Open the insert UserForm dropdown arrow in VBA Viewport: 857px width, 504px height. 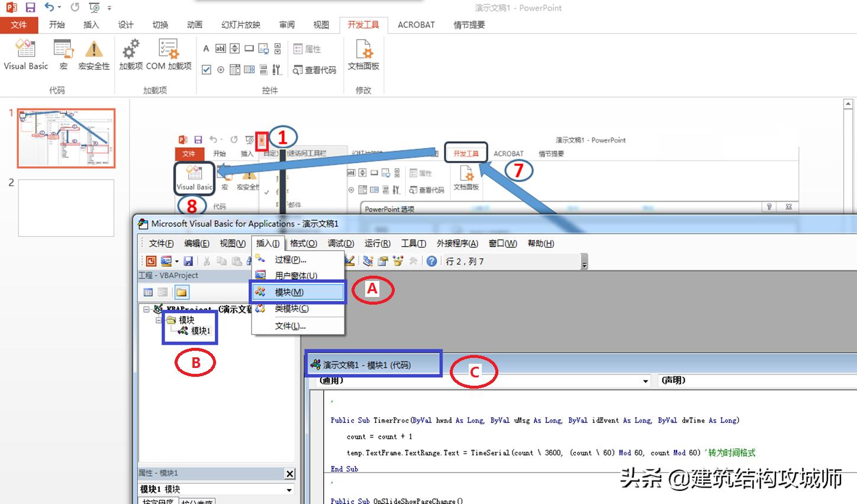pyautogui.click(x=176, y=261)
